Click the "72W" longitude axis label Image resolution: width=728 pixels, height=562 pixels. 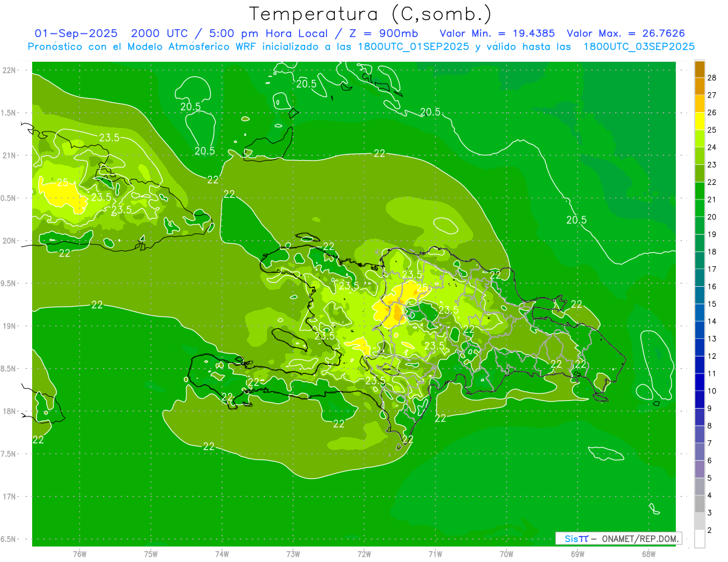pyautogui.click(x=364, y=554)
